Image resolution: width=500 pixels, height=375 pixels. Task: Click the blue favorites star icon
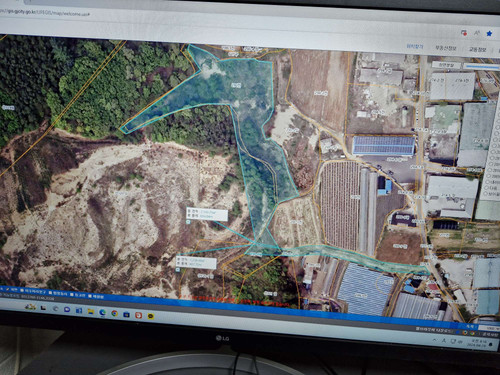[x=489, y=34]
